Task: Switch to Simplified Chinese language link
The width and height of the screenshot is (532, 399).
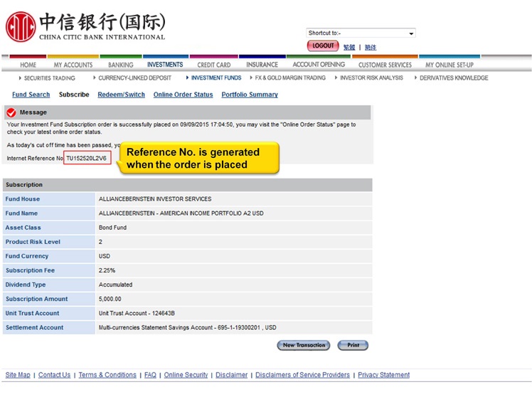Action: click(371, 48)
